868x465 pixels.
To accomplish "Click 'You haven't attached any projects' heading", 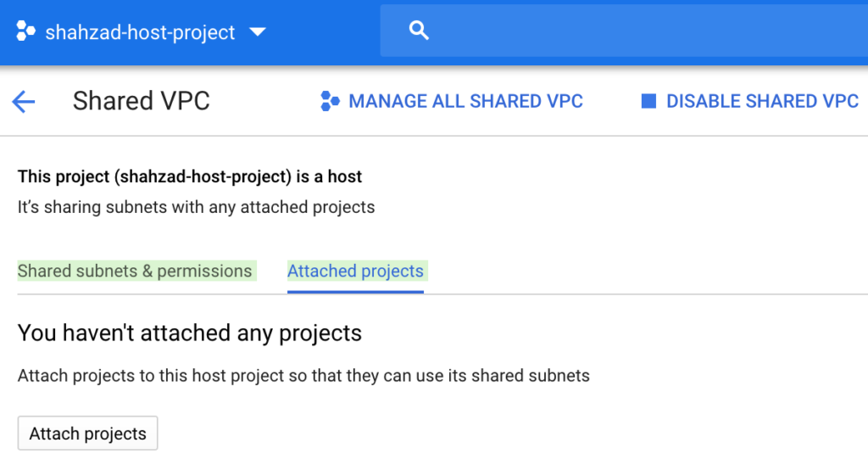I will pos(189,333).
